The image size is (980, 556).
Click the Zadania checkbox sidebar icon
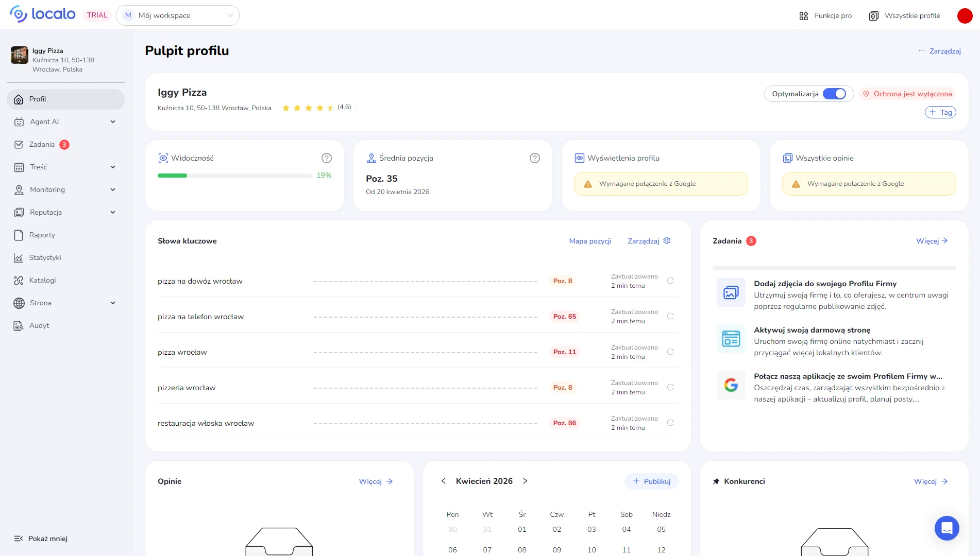[19, 145]
